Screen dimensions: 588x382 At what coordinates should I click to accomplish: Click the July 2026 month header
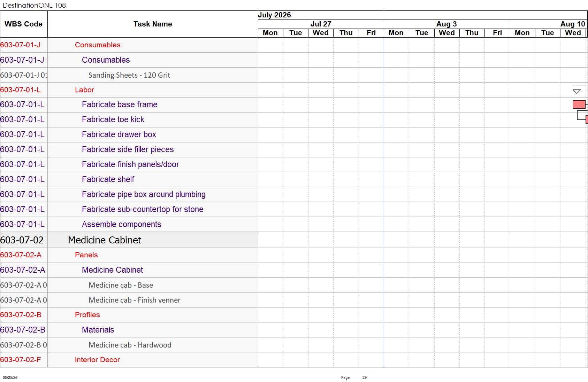275,15
